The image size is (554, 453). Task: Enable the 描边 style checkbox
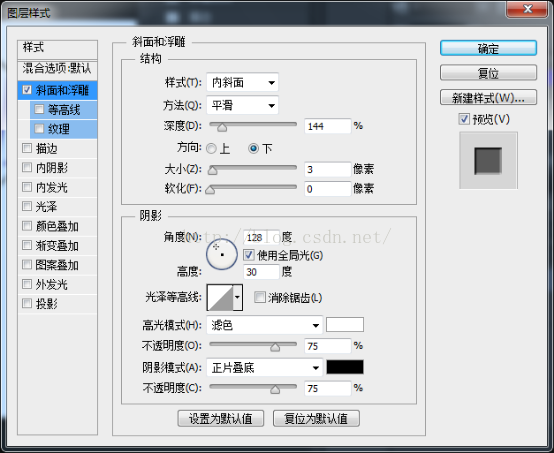coord(27,148)
